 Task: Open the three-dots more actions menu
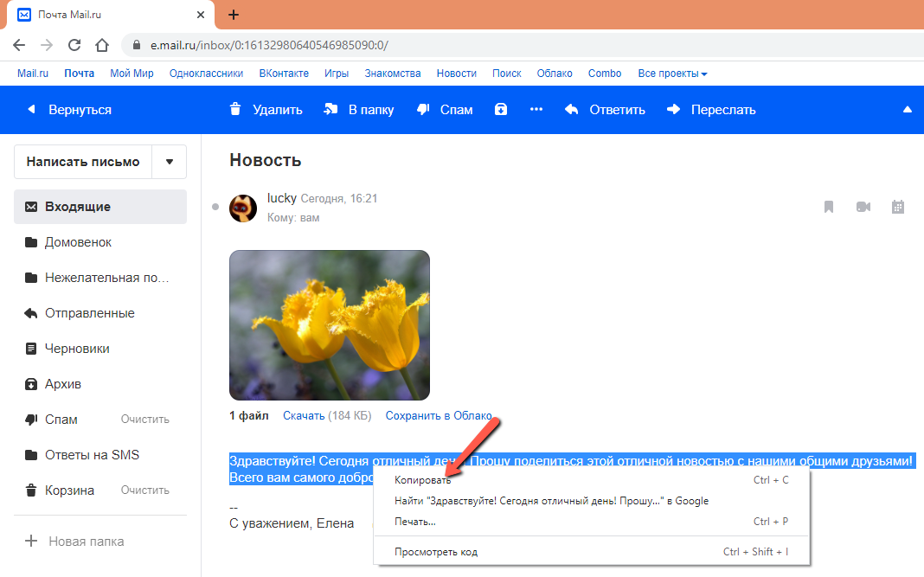[x=536, y=110]
